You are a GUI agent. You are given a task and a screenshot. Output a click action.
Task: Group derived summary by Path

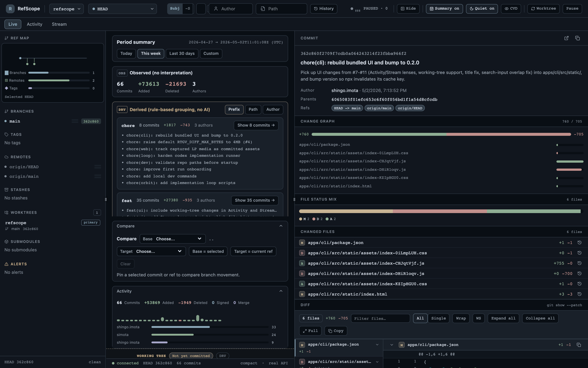coord(253,109)
